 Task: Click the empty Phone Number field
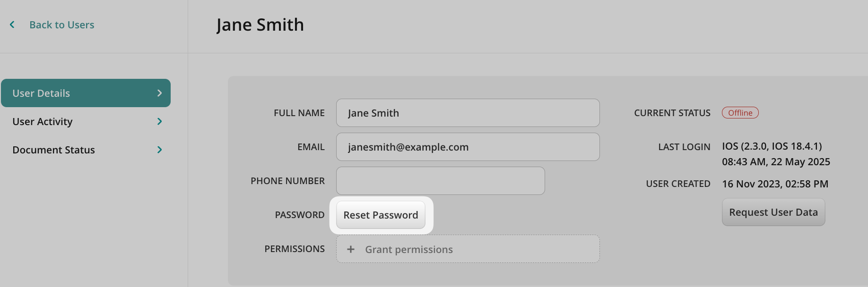(440, 181)
